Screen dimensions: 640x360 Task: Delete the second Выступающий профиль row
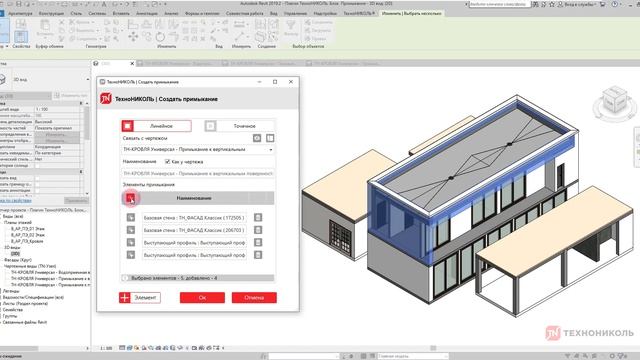tap(258, 255)
